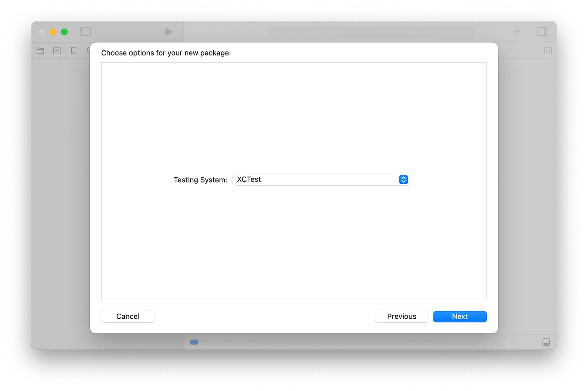This screenshot has height=391, width=588.
Task: Open the Project navigator folder icon
Action: tap(40, 50)
